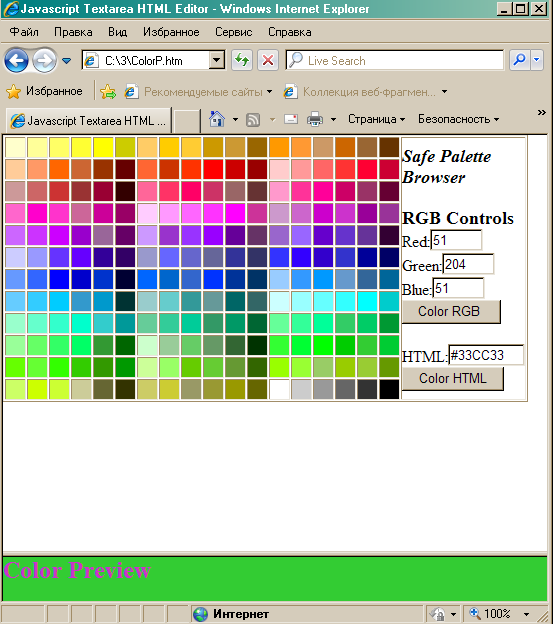
Task: Click the Home page icon
Action: 217,119
